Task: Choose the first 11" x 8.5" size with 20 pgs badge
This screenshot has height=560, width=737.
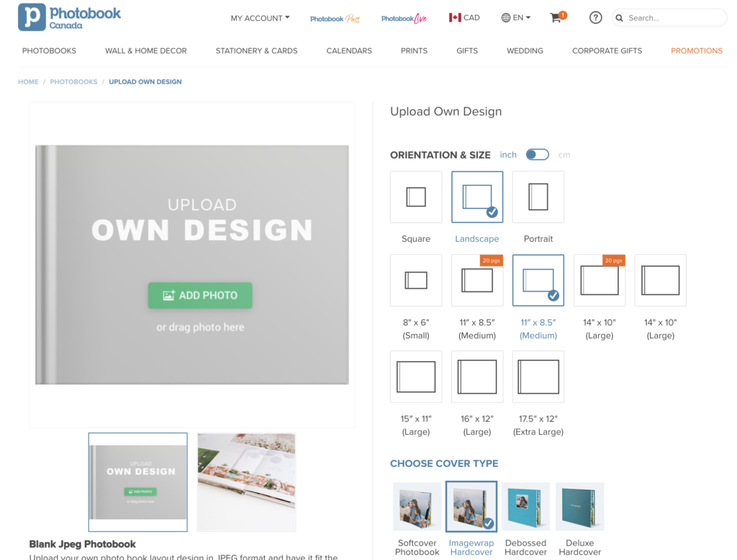Action: [477, 280]
